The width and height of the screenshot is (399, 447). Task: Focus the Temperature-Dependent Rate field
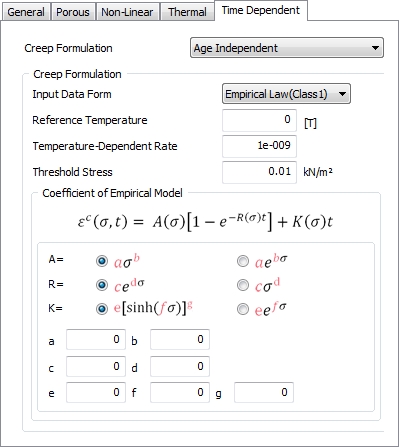click(259, 146)
